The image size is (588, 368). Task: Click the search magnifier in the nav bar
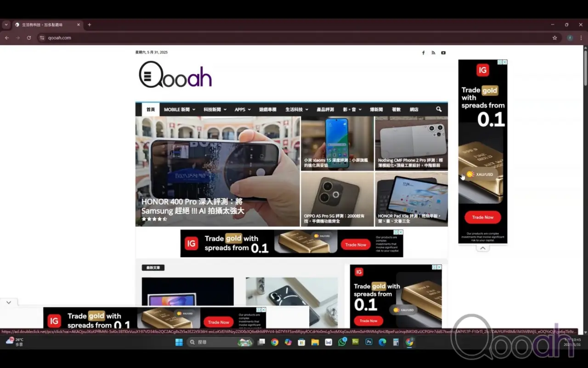tap(439, 109)
